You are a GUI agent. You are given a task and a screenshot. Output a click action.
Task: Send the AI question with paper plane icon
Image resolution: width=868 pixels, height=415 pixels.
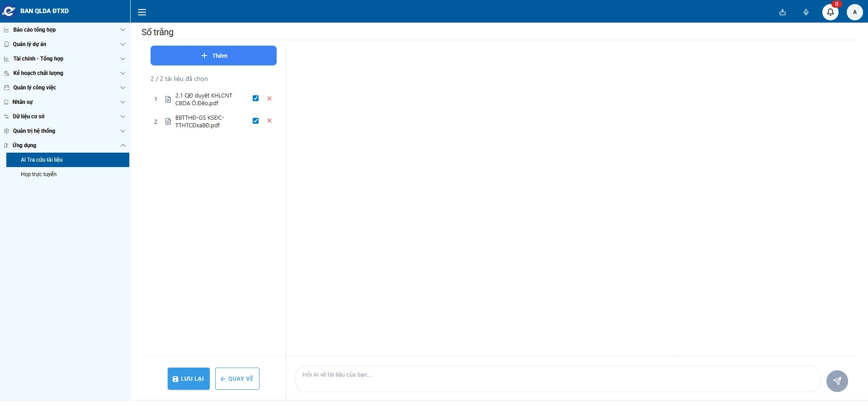[x=837, y=381]
